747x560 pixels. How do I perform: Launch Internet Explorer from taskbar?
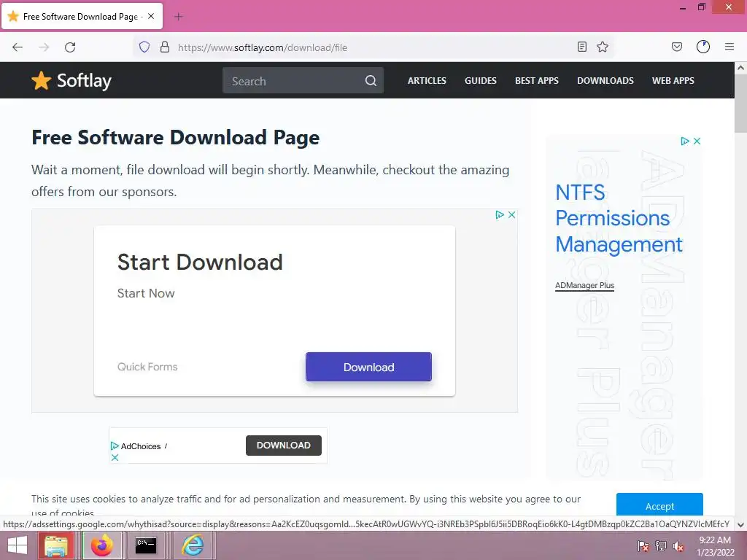tap(193, 545)
